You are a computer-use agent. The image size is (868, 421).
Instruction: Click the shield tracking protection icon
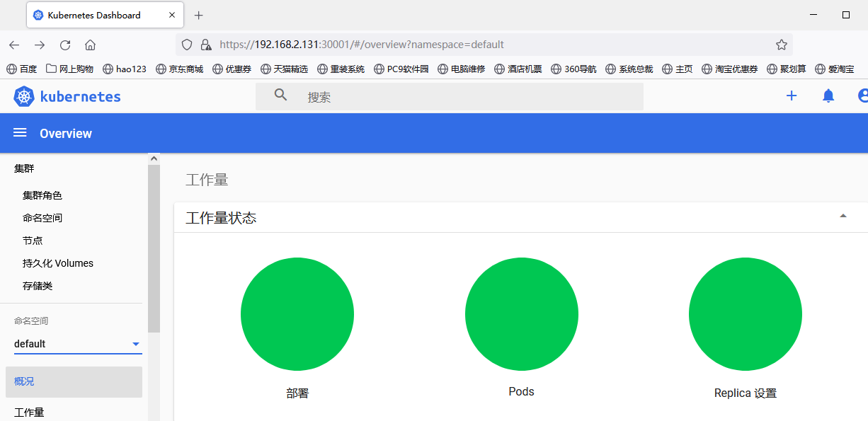pos(187,45)
